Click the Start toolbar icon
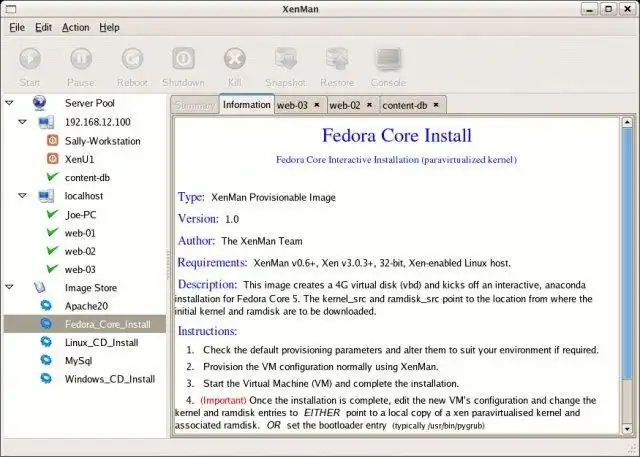Screen dimensions: 640x457 click(x=30, y=59)
